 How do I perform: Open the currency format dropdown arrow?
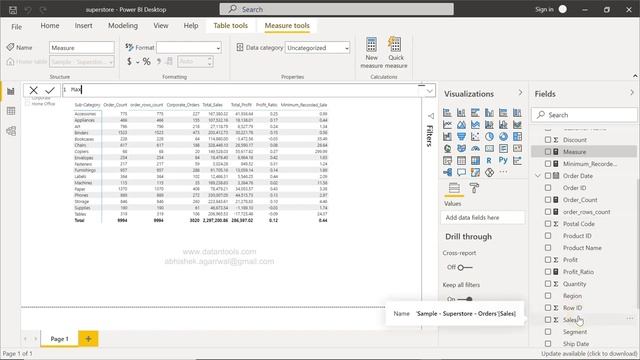138,62
